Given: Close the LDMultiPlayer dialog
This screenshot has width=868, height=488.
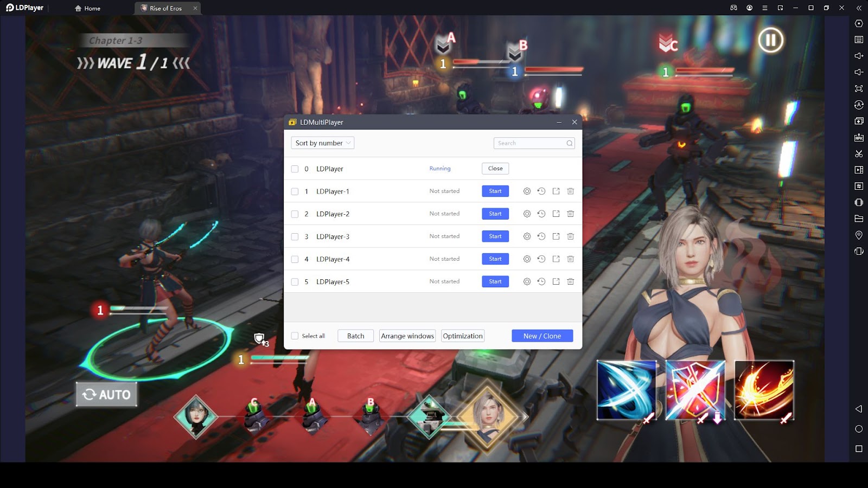Looking at the screenshot, I should coord(575,123).
